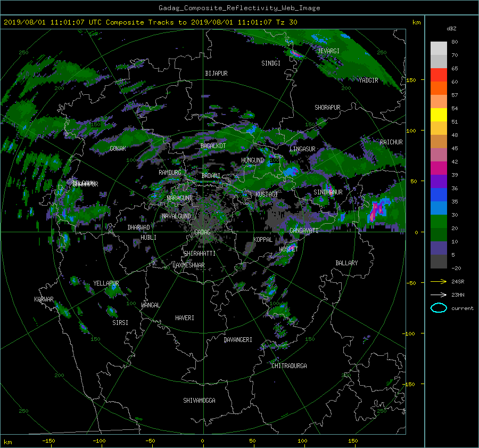Click the blue echo core near Hungund

(x=290, y=171)
